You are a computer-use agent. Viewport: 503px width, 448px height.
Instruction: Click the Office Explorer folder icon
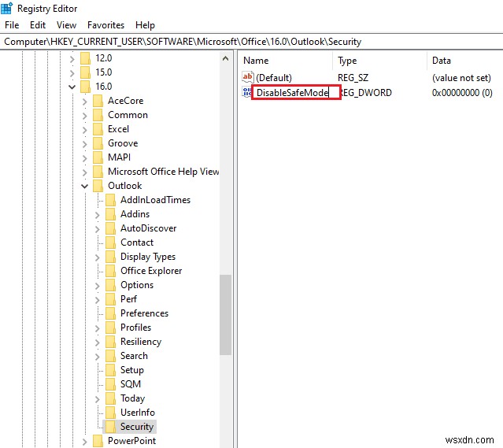click(x=110, y=271)
